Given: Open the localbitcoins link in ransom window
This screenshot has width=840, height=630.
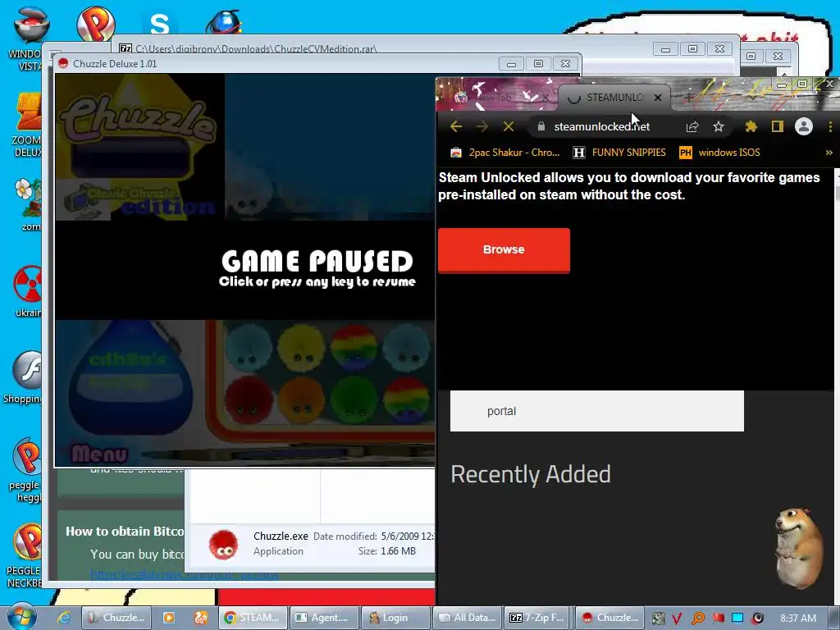Looking at the screenshot, I should point(185,575).
